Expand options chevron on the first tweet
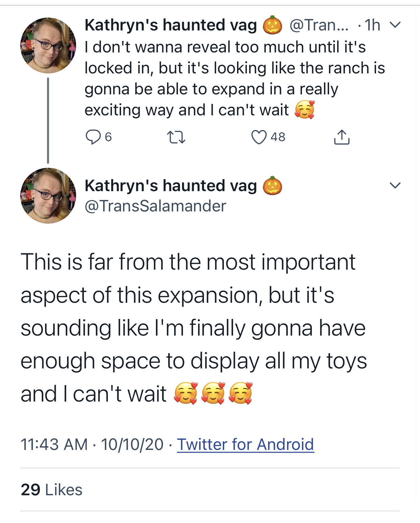The width and height of the screenshot is (420, 523). pyautogui.click(x=395, y=25)
